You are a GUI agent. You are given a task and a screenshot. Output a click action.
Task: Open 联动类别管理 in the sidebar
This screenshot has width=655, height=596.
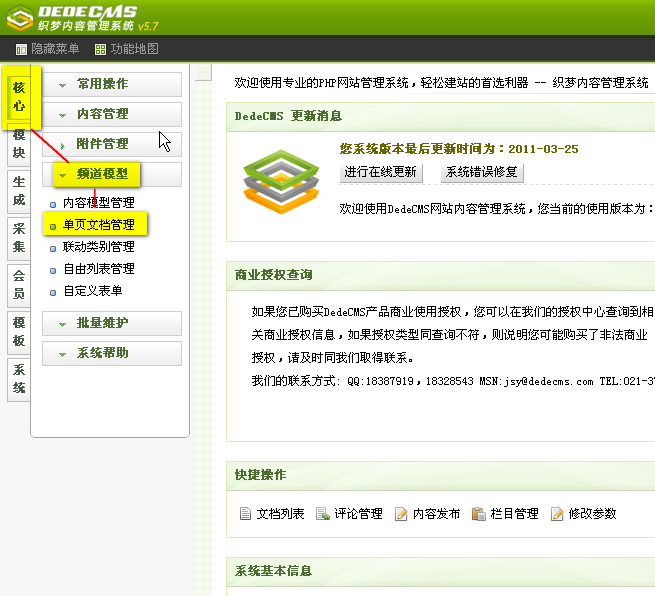pos(99,247)
